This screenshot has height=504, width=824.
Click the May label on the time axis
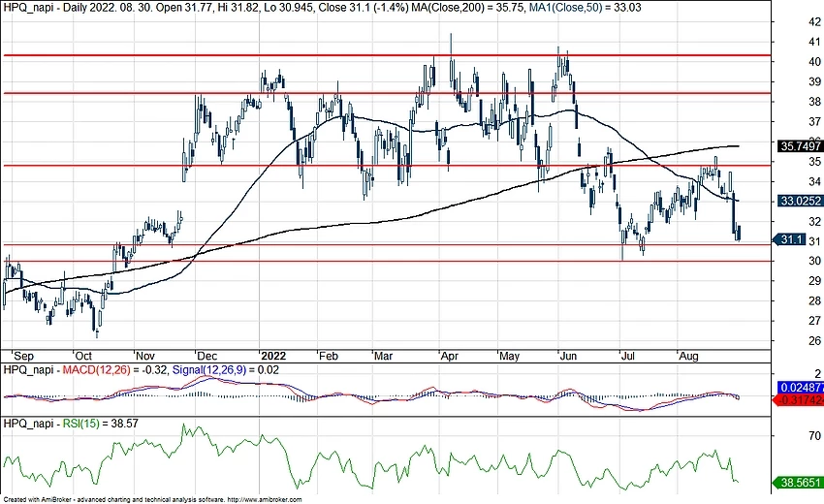click(x=509, y=356)
